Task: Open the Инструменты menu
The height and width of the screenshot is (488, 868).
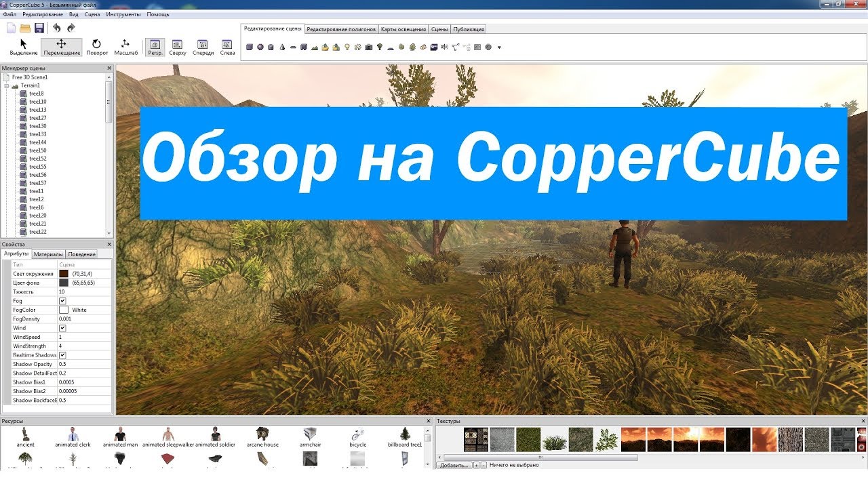Action: pos(123,14)
